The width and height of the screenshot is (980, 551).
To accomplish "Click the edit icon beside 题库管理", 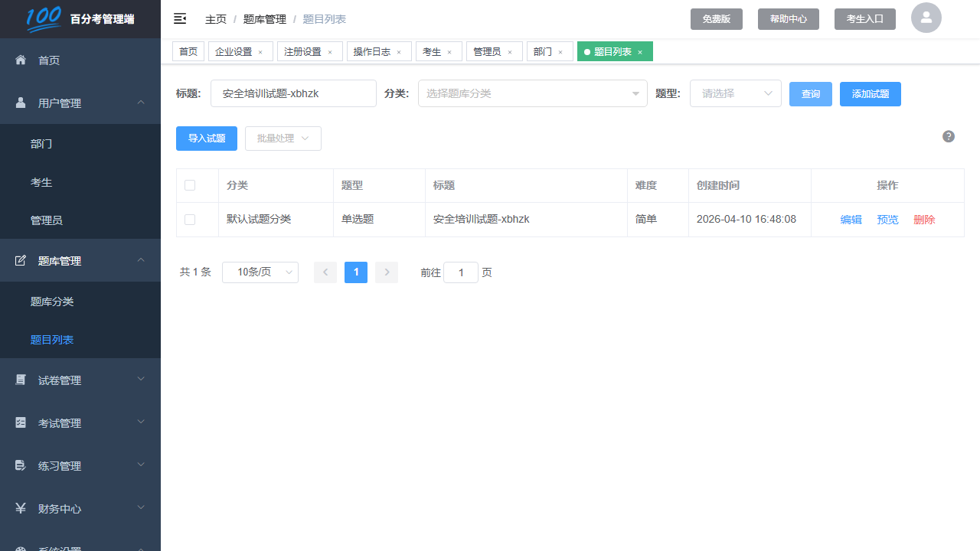I will [21, 260].
